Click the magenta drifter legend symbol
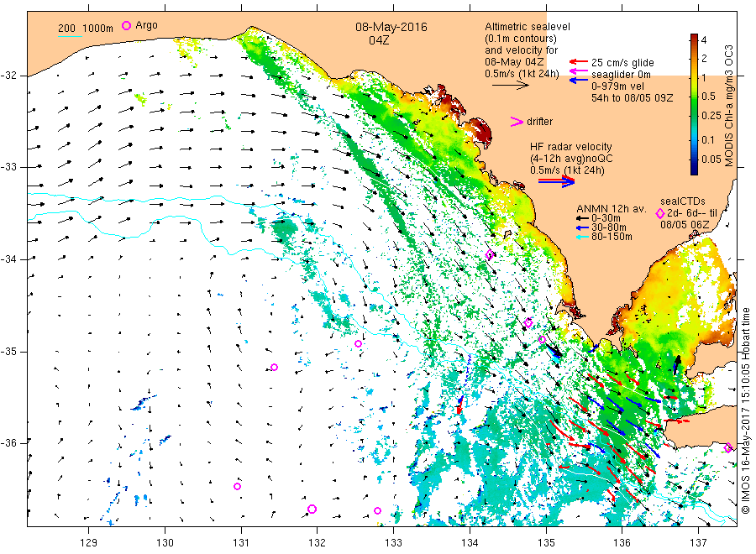Screen dimensions: 756x554 pyautogui.click(x=517, y=122)
